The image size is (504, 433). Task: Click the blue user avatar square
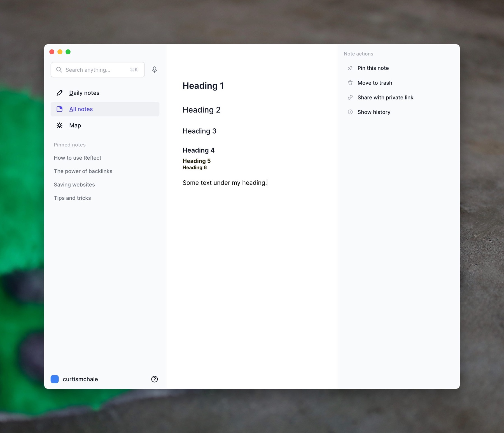(55, 379)
